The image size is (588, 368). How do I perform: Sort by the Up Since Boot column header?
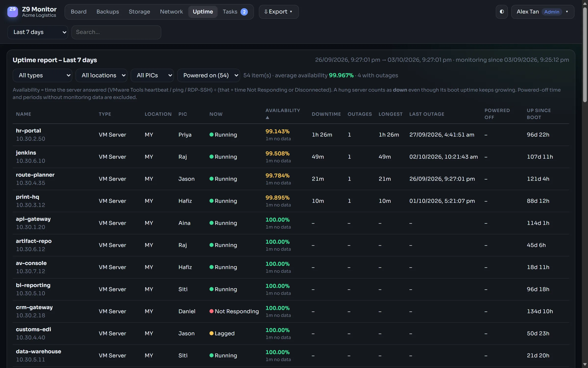click(x=539, y=114)
